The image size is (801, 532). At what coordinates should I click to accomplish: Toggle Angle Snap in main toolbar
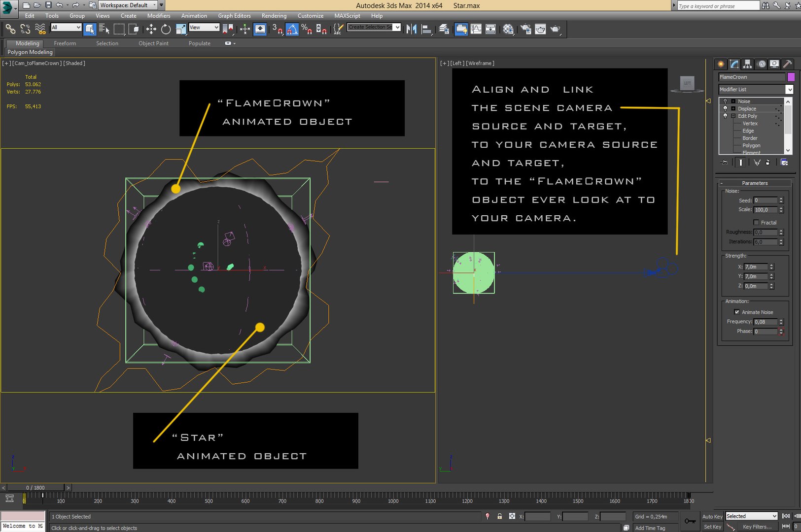coord(292,29)
